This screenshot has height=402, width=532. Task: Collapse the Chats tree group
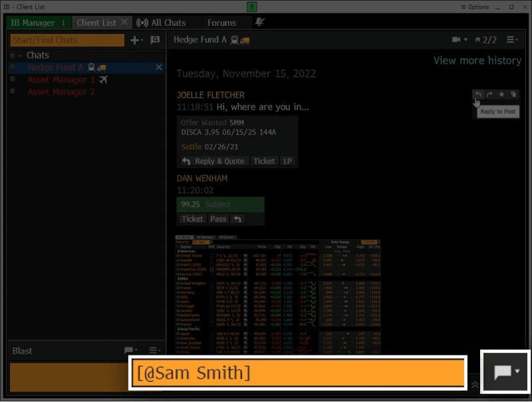pyautogui.click(x=20, y=56)
